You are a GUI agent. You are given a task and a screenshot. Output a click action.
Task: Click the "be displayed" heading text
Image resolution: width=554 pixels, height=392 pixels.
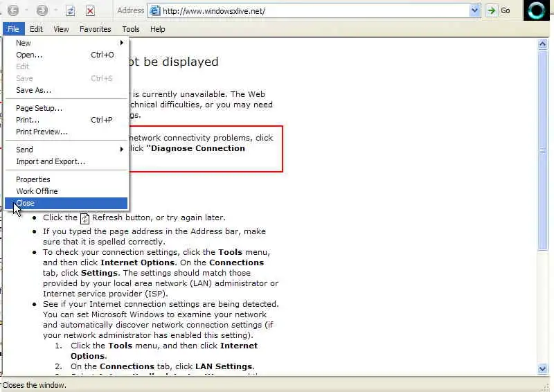coord(181,62)
